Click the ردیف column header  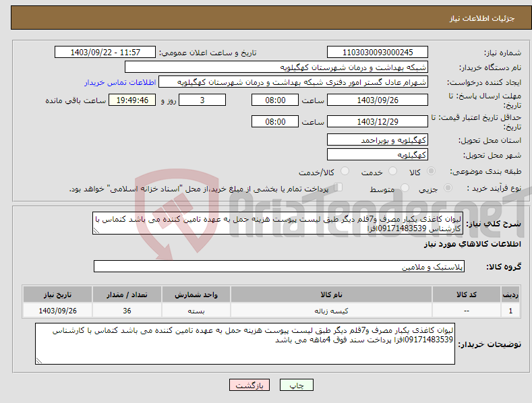(x=510, y=294)
